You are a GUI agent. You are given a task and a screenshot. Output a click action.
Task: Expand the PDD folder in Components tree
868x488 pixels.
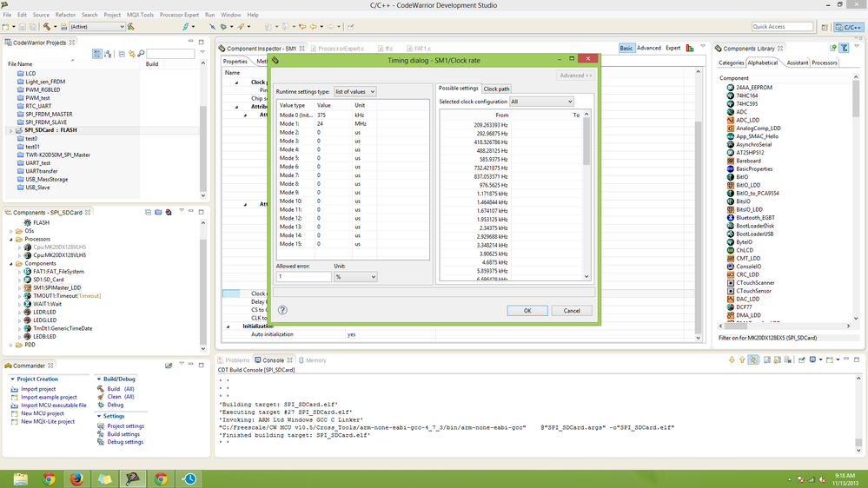pyautogui.click(x=11, y=345)
